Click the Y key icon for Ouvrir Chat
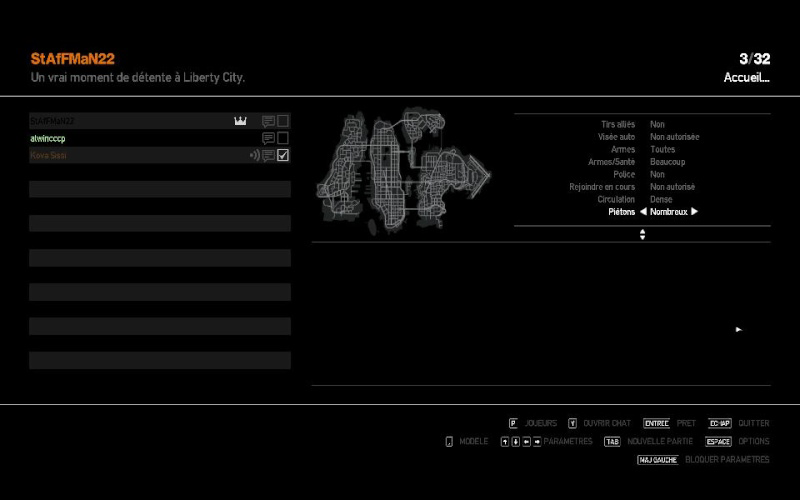800x500 pixels. point(572,423)
